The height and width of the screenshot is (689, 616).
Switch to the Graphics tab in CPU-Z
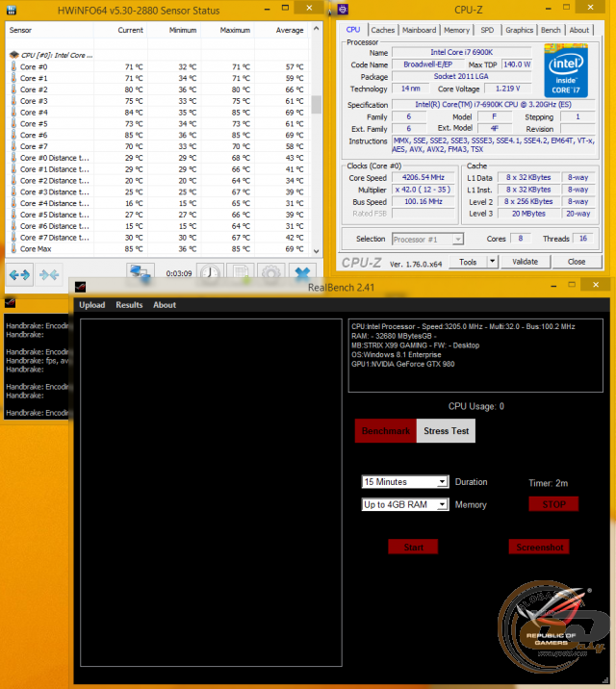pyautogui.click(x=519, y=30)
